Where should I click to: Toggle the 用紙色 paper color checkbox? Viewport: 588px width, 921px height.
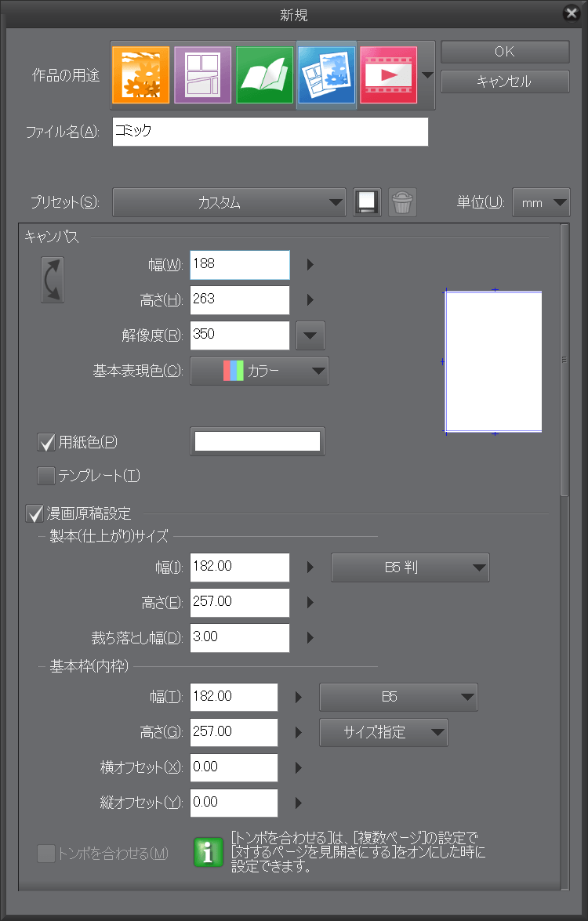(x=45, y=442)
